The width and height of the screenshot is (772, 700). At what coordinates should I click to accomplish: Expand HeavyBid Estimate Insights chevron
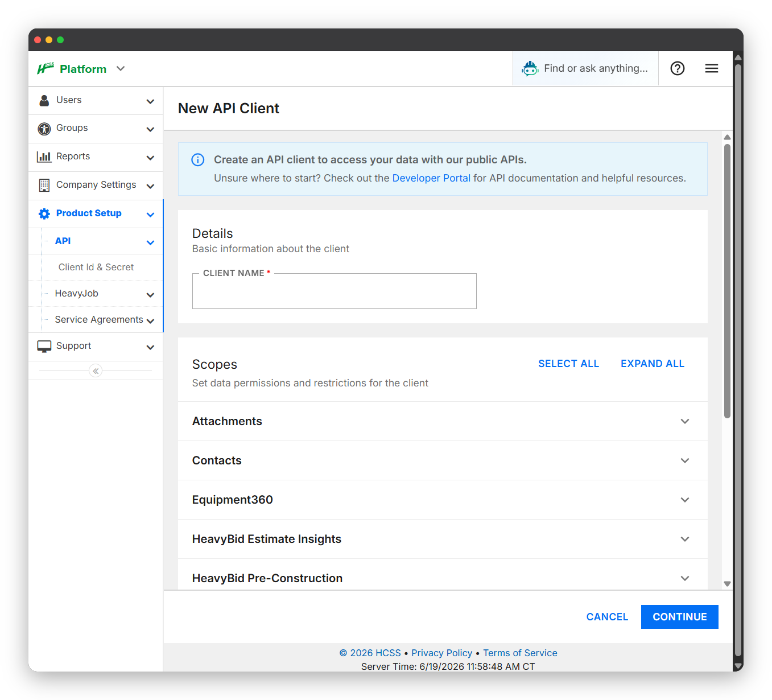(x=685, y=539)
